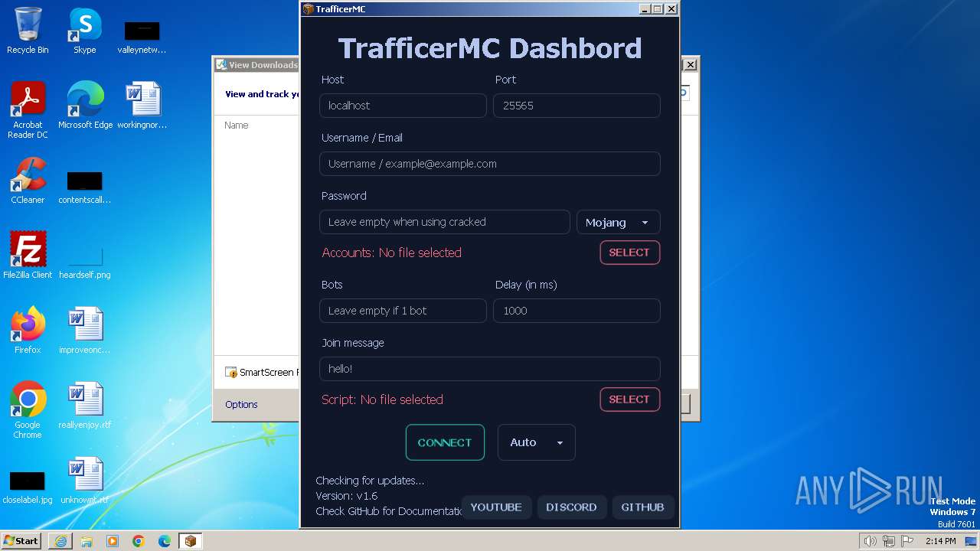This screenshot has width=980, height=551.
Task: Open media player taskbar icon
Action: [113, 541]
